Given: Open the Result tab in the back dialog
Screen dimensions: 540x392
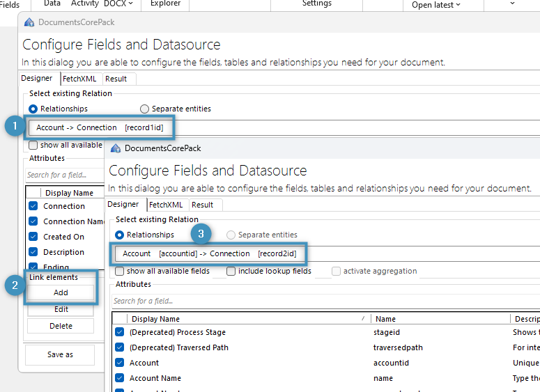Looking at the screenshot, I should pyautogui.click(x=116, y=79).
